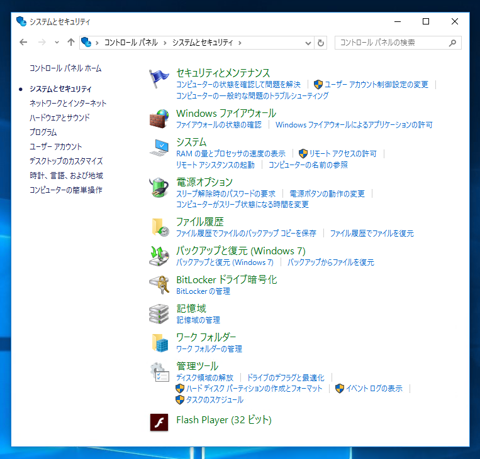Click the window title bar system icon
480x459 pixels.
21,21
